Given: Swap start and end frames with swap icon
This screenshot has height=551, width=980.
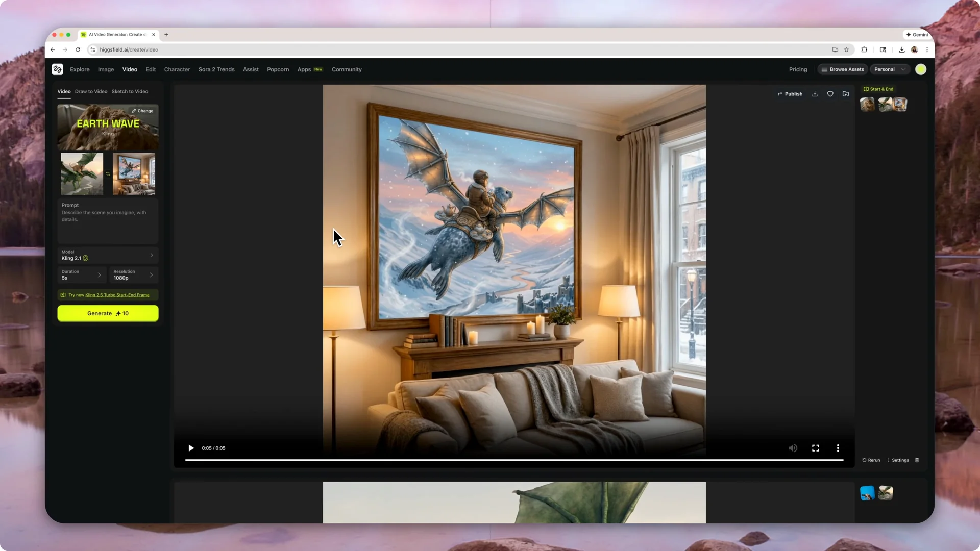Looking at the screenshot, I should coord(108,174).
